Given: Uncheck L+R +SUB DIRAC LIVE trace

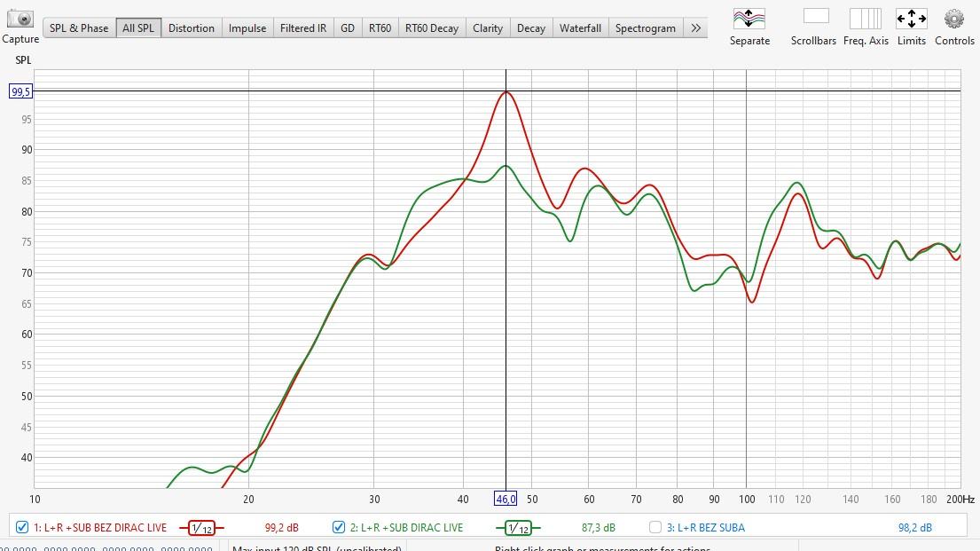Looking at the screenshot, I should (x=339, y=527).
